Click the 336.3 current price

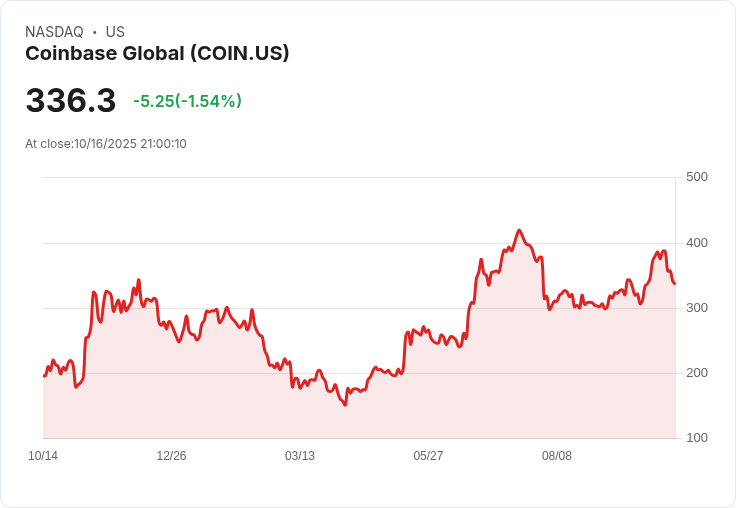[x=71, y=101]
